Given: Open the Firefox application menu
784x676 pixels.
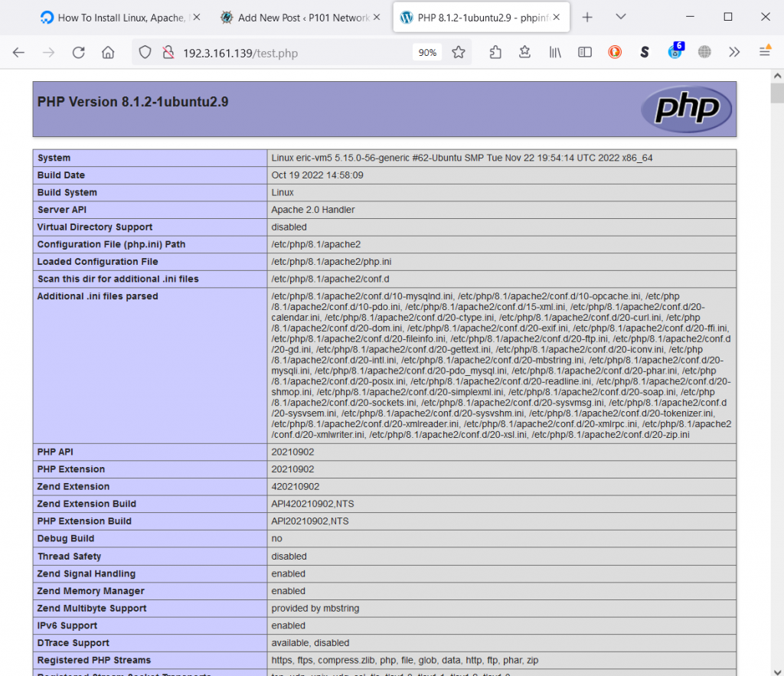Looking at the screenshot, I should tap(765, 51).
